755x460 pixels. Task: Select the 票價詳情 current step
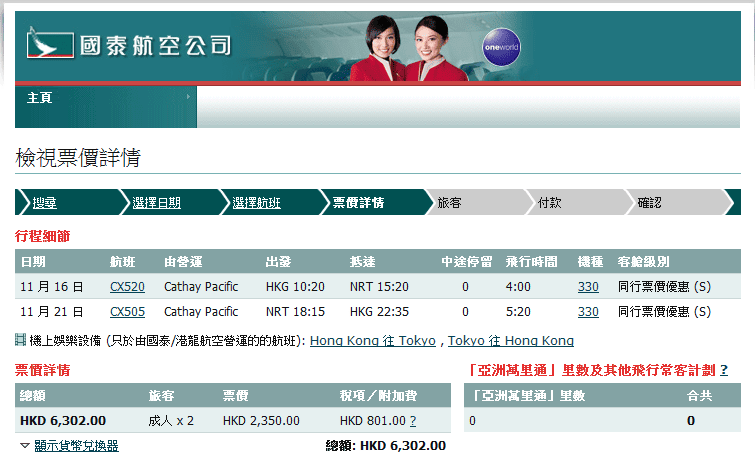pyautogui.click(x=359, y=203)
